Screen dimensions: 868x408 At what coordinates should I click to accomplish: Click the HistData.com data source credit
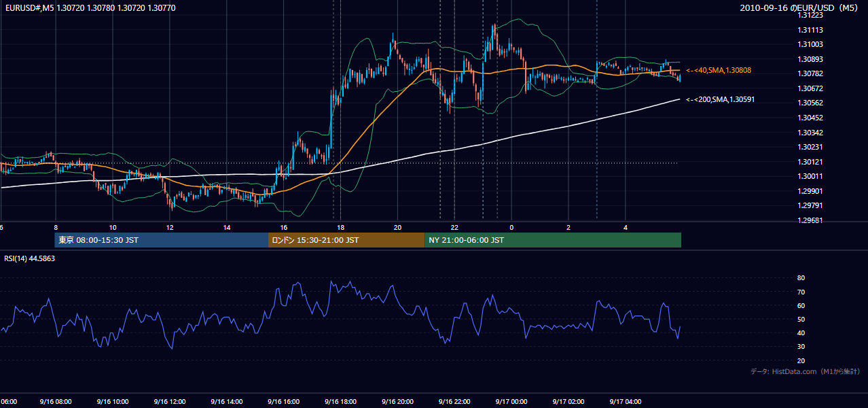point(806,372)
